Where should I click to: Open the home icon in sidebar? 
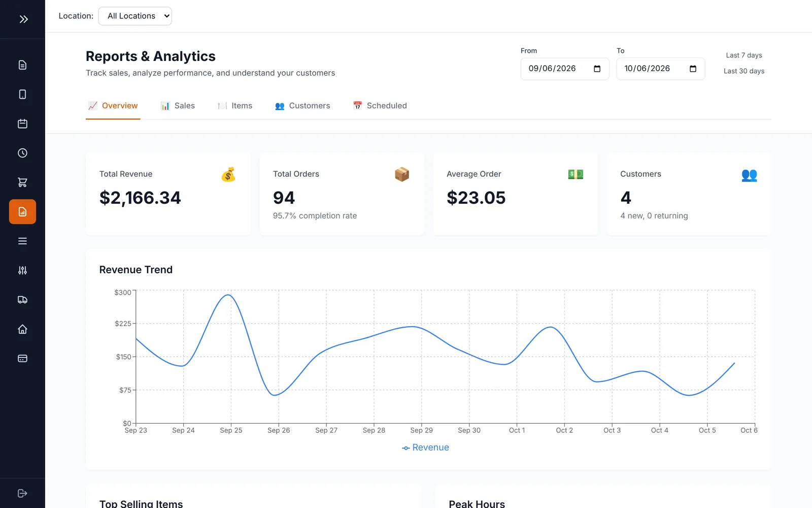pyautogui.click(x=22, y=329)
